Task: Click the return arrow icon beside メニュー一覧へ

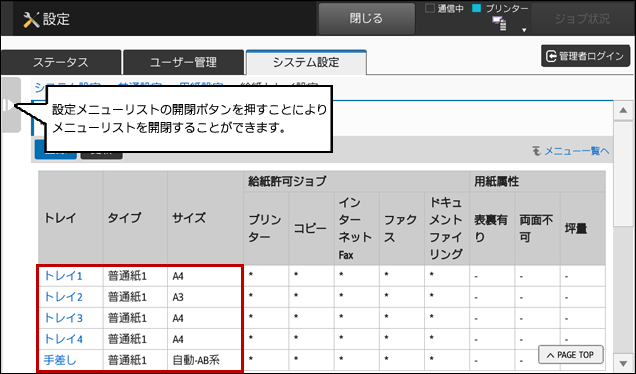Action: (x=537, y=151)
